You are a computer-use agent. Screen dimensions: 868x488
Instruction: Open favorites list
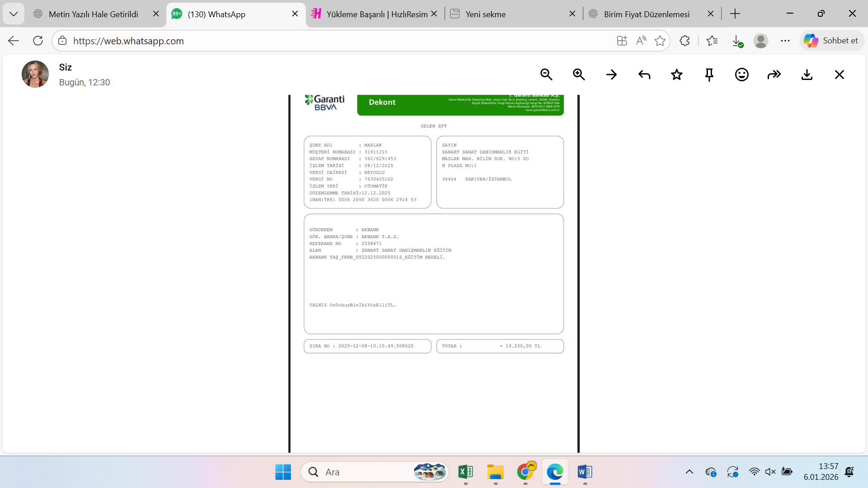click(x=712, y=41)
